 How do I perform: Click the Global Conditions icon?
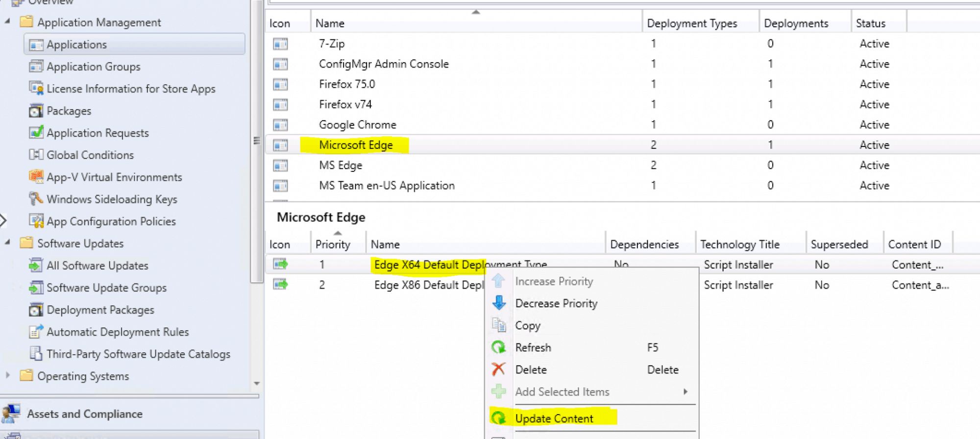click(x=36, y=155)
